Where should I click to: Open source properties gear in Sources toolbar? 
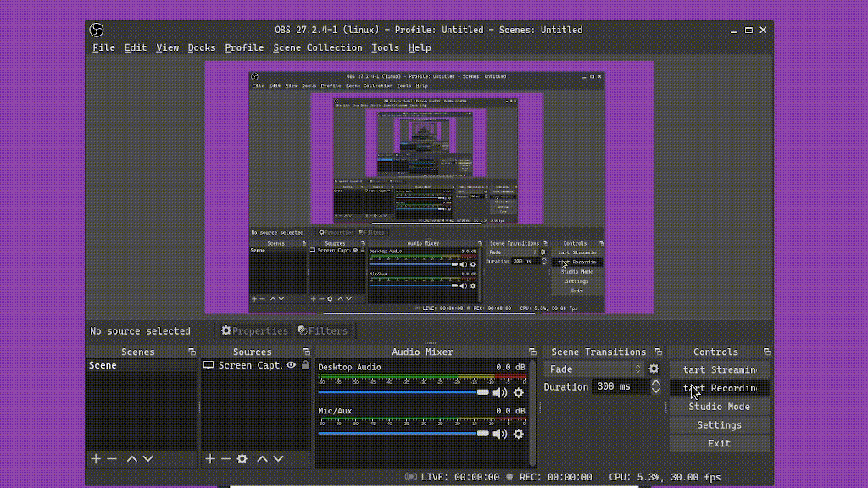click(242, 458)
